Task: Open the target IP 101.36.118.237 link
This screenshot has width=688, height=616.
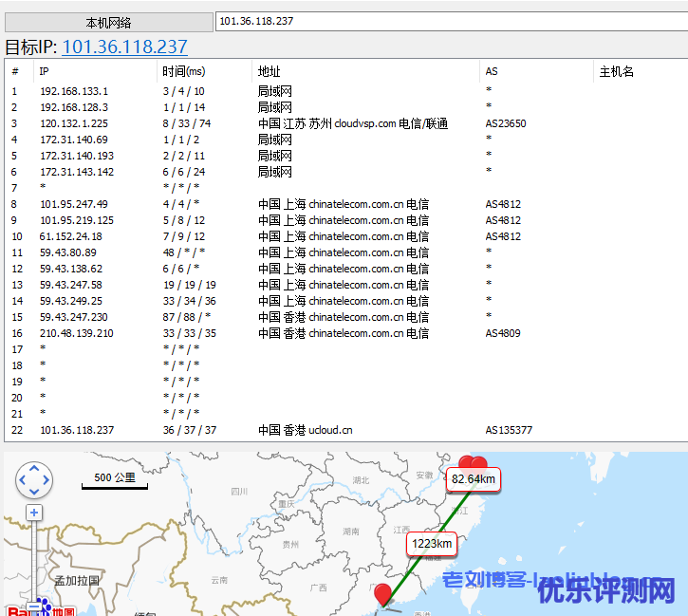Action: (124, 47)
